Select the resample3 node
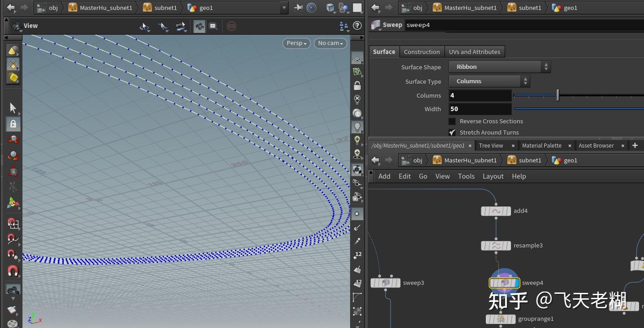 [x=496, y=246]
